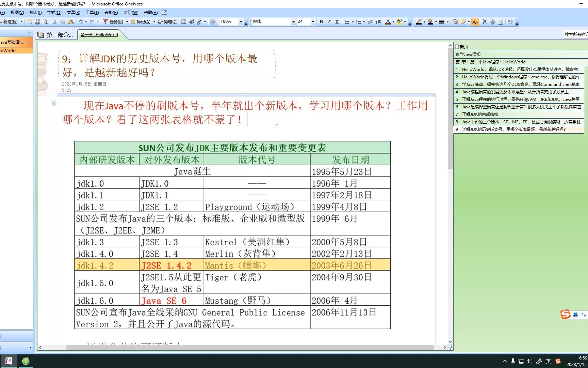588x368 pixels.
Task: Click the Cut scissors icon
Action: point(55,22)
